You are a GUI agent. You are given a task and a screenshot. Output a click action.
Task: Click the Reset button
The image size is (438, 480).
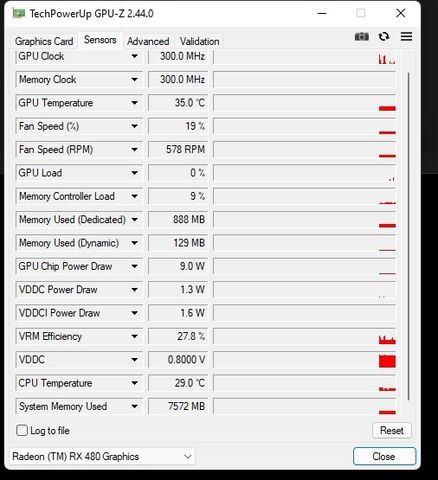click(x=392, y=430)
